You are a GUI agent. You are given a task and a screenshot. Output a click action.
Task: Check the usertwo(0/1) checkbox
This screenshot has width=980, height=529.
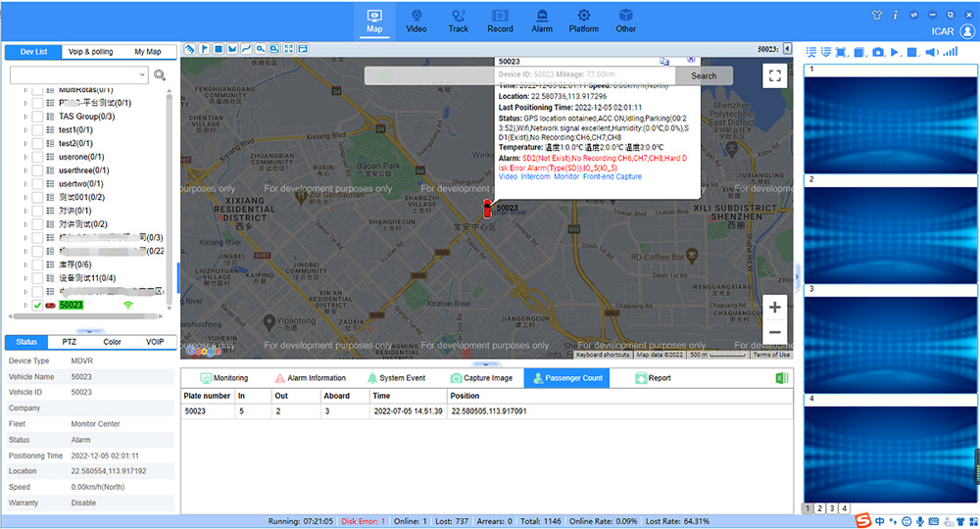37,183
